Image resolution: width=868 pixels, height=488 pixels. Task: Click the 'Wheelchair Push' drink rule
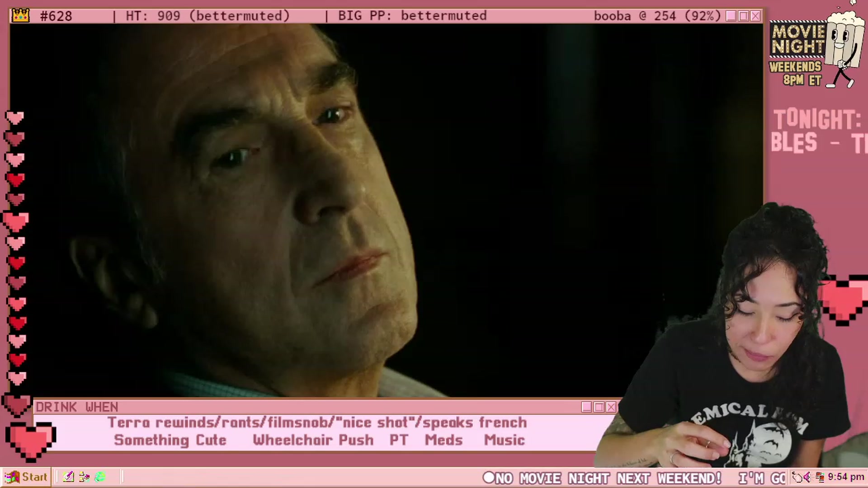tap(313, 440)
